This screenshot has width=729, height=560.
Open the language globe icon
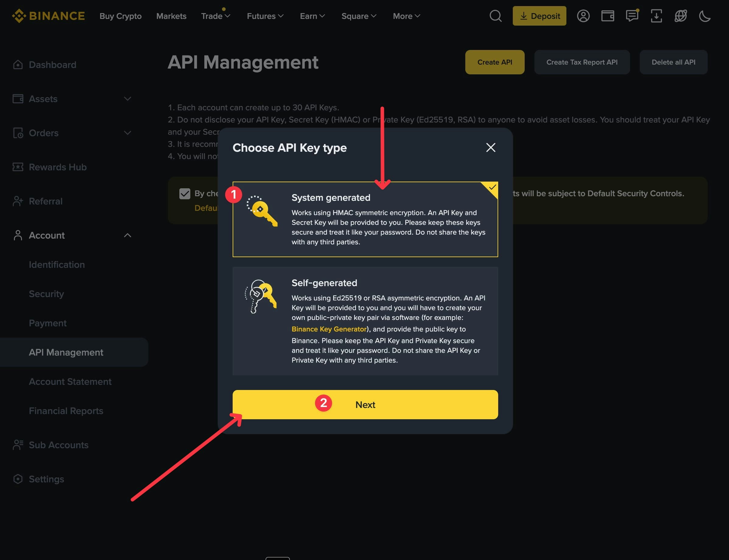click(x=680, y=16)
